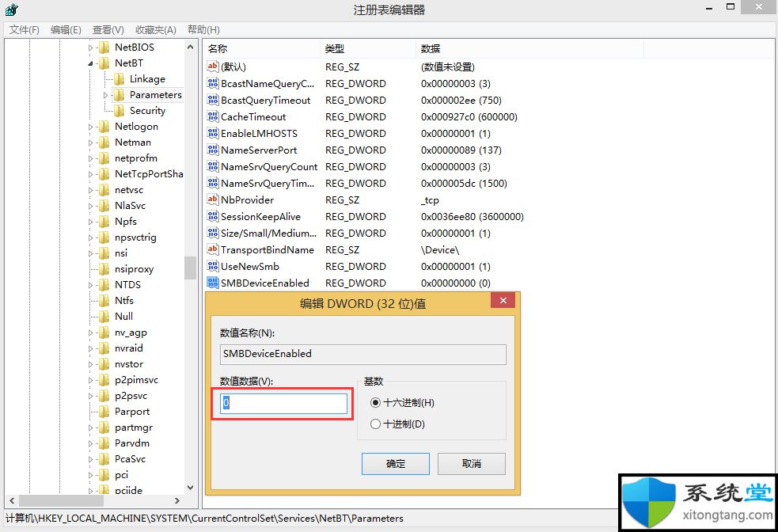Click the Size/Small/Medium... DWORD icon
This screenshot has height=532, width=778.
pos(213,233)
